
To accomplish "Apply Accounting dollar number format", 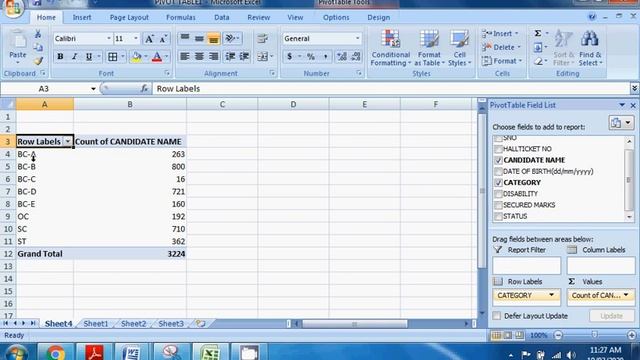I will tap(289, 57).
